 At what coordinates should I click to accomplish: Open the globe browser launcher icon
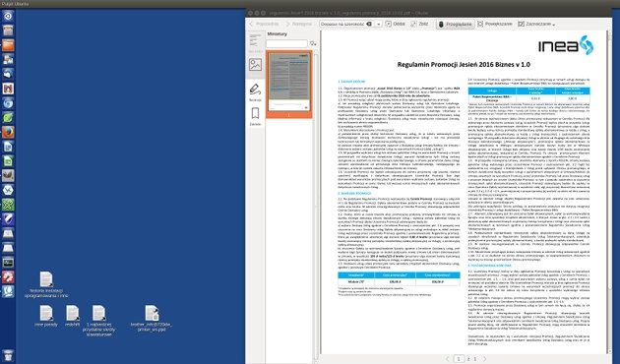pos(8,103)
